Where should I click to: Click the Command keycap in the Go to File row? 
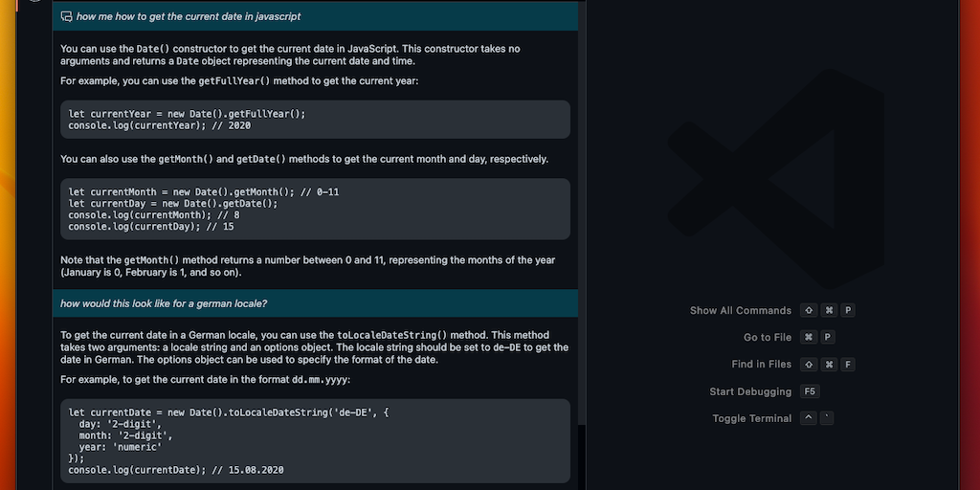(x=809, y=338)
